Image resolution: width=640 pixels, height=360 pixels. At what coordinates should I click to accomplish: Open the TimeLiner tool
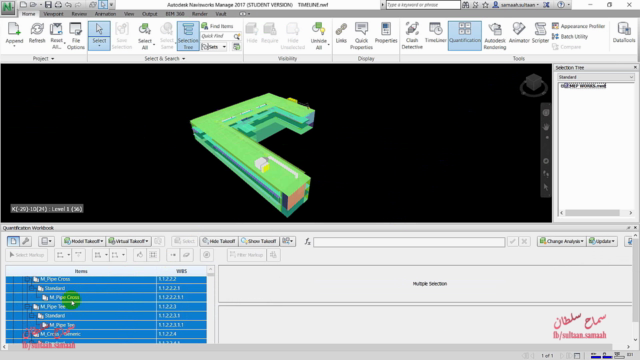(436, 33)
